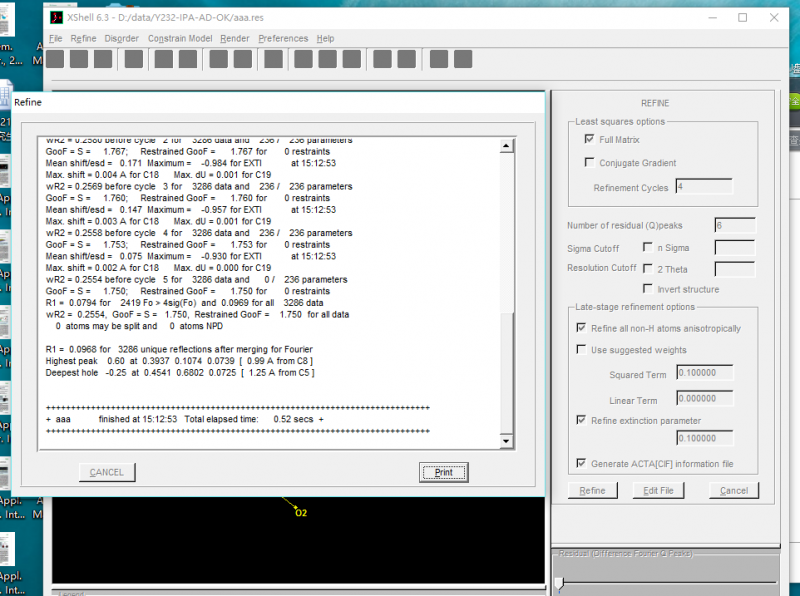This screenshot has width=800, height=596.
Task: Click the 2 Theta value field
Action: click(735, 269)
